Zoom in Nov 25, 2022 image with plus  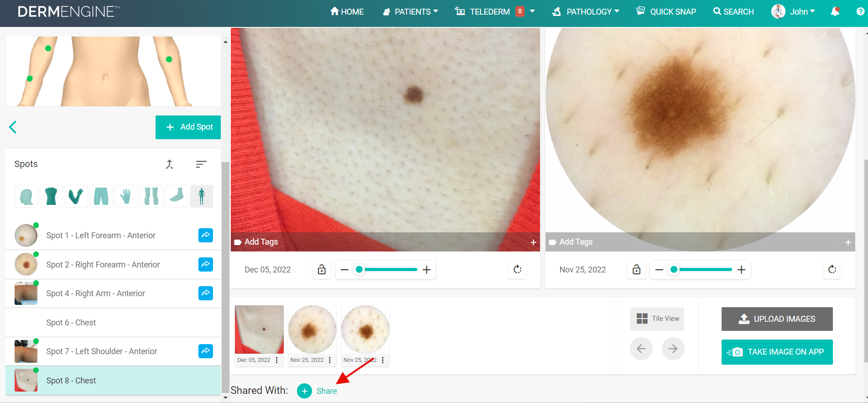pos(741,270)
